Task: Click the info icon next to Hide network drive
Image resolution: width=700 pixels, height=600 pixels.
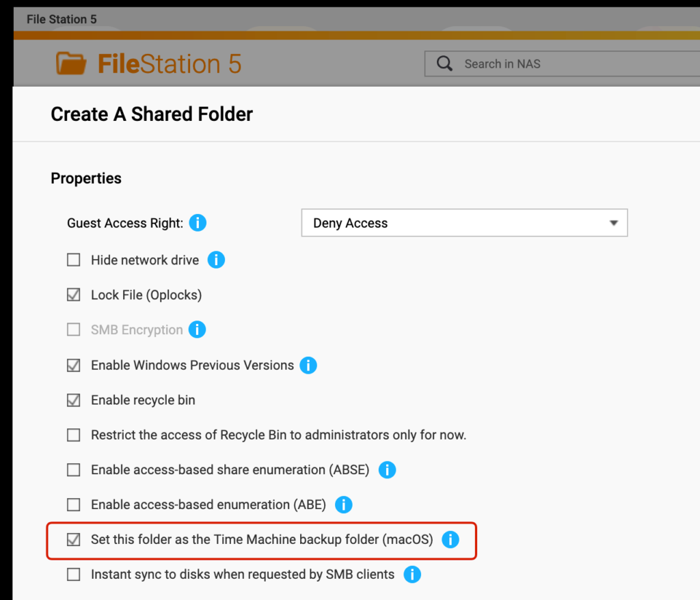Action: tap(216, 260)
